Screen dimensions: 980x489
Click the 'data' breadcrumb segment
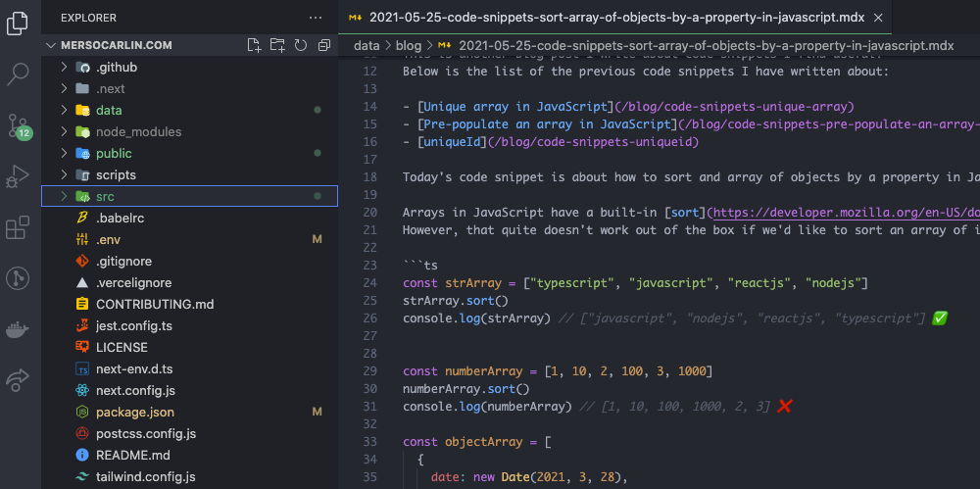(x=367, y=46)
